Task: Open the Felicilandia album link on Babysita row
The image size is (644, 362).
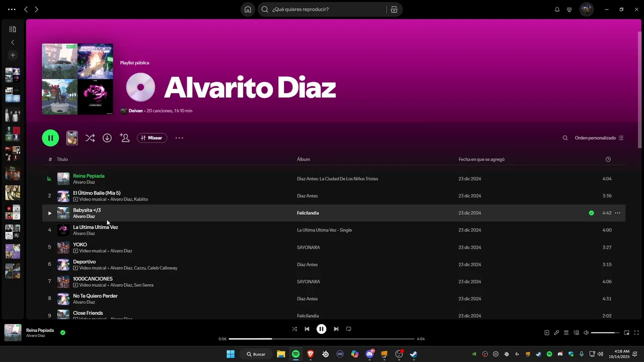Action: pyautogui.click(x=308, y=213)
